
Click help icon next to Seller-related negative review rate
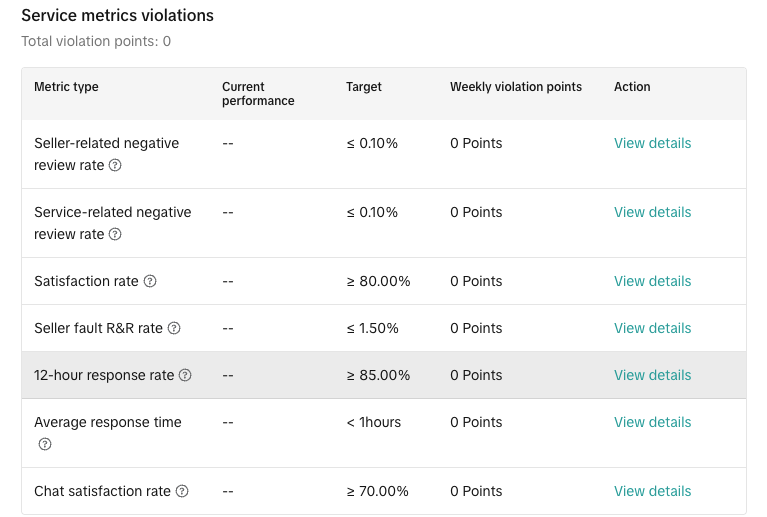(x=115, y=165)
